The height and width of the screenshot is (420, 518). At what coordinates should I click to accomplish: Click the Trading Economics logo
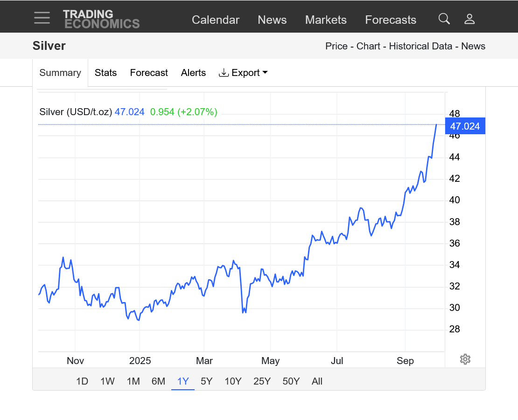101,19
